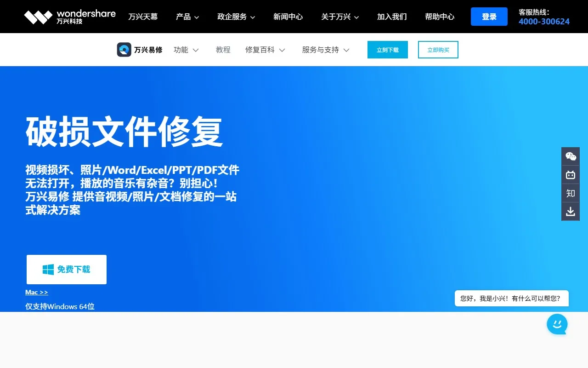
Task: Open the WeChat icon in the right sidebar
Action: 570,156
